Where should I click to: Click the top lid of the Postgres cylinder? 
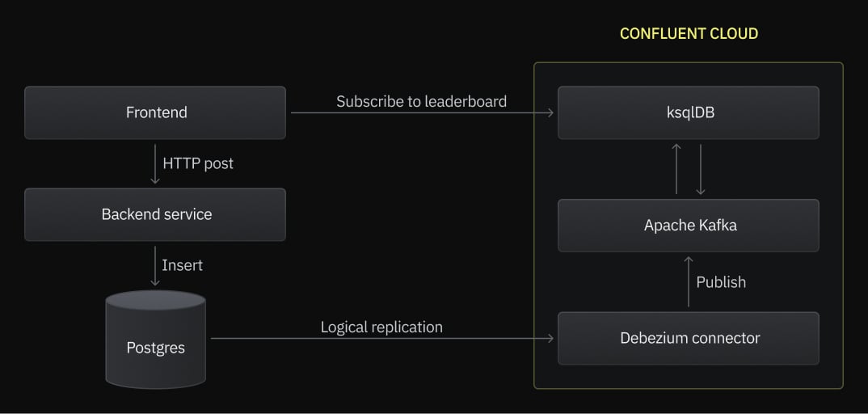click(x=155, y=301)
